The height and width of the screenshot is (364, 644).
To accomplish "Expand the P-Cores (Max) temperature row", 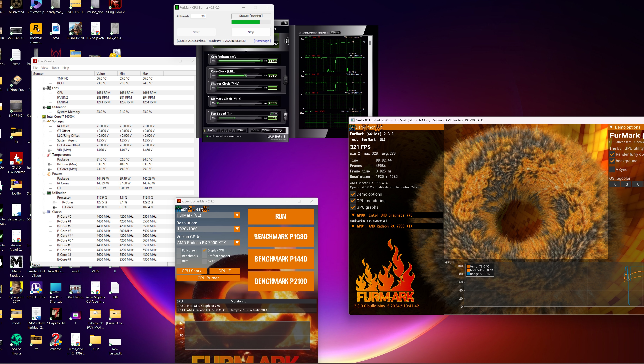I will [x=49, y=164].
